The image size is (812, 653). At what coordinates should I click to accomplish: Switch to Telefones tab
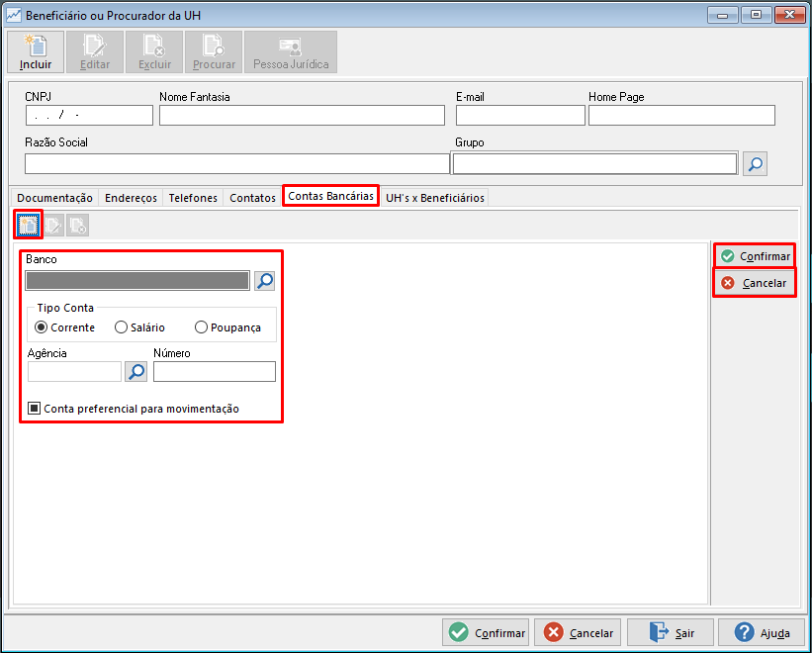point(193,198)
